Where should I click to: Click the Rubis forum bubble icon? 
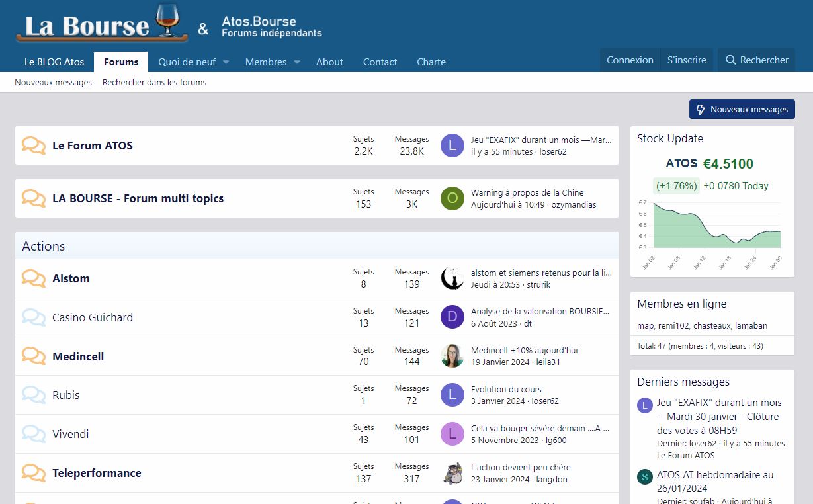(x=34, y=395)
